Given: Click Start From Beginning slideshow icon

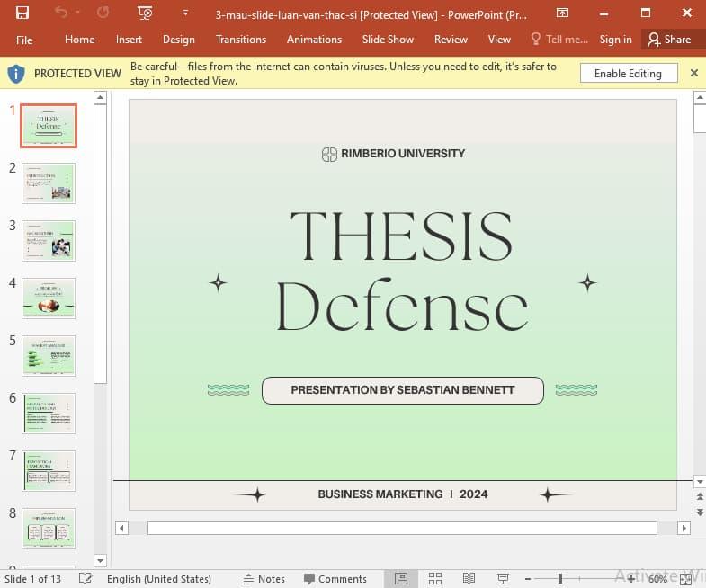Looking at the screenshot, I should [145, 13].
